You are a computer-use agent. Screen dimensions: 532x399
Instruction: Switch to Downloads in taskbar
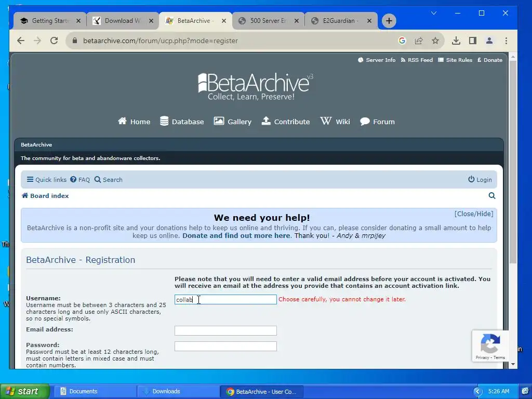coord(178,392)
